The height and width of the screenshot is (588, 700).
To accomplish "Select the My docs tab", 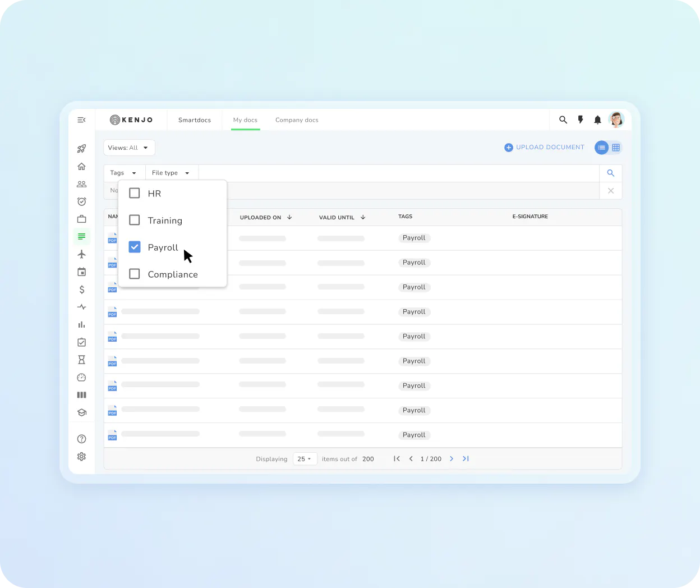I will coord(245,120).
